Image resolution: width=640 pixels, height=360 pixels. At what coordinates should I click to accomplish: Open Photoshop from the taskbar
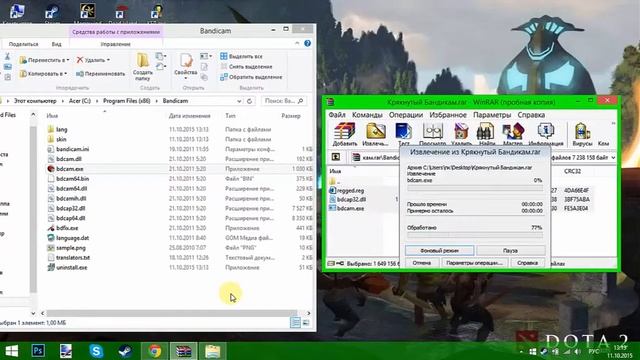pyautogui.click(x=38, y=351)
